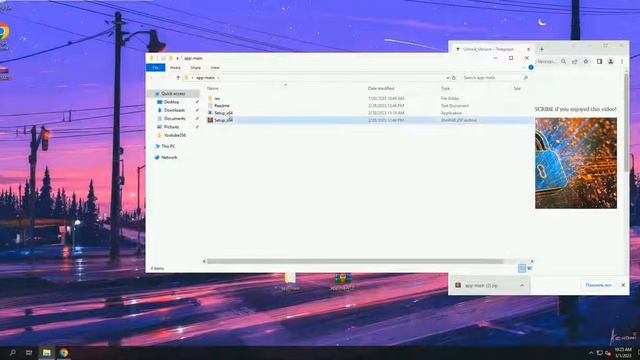The image size is (640, 360).
Task: Open Chrome side panel icon
Action: pyautogui.click(x=599, y=62)
